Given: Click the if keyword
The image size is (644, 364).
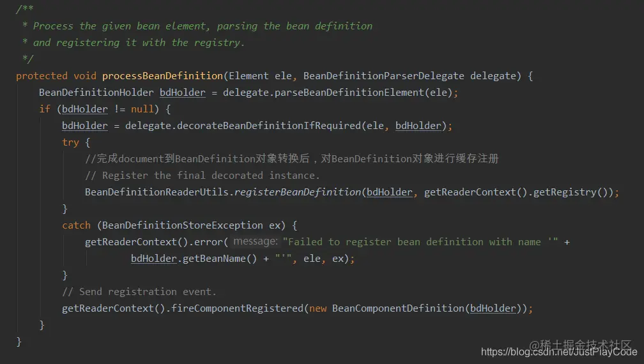Looking at the screenshot, I should point(45,109).
